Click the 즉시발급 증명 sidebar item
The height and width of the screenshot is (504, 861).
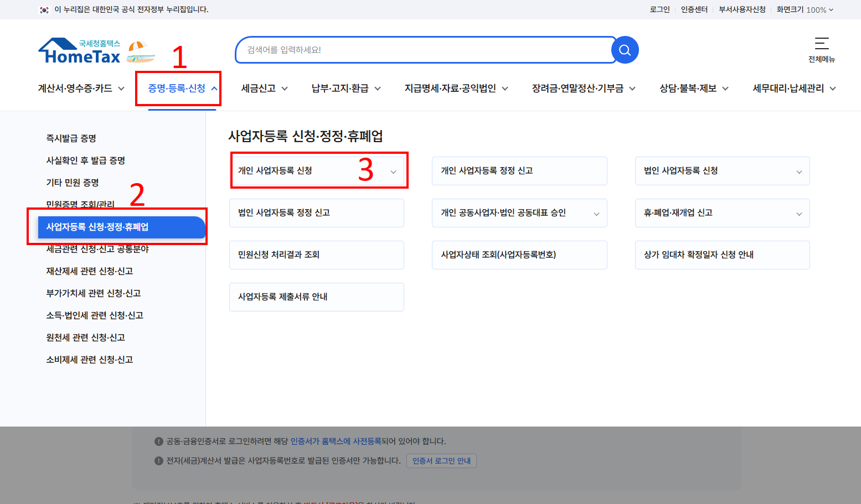tap(71, 138)
